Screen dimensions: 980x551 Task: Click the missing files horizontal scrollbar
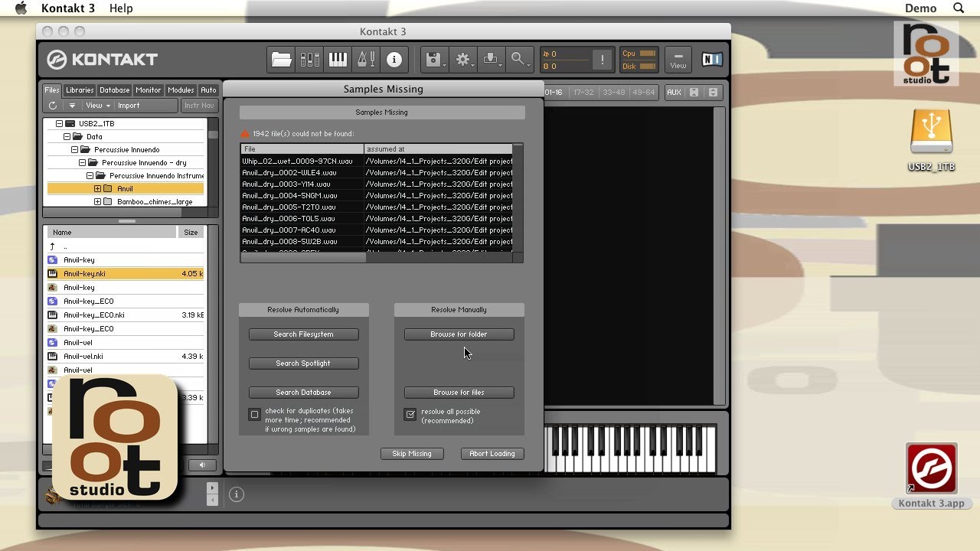[x=303, y=257]
